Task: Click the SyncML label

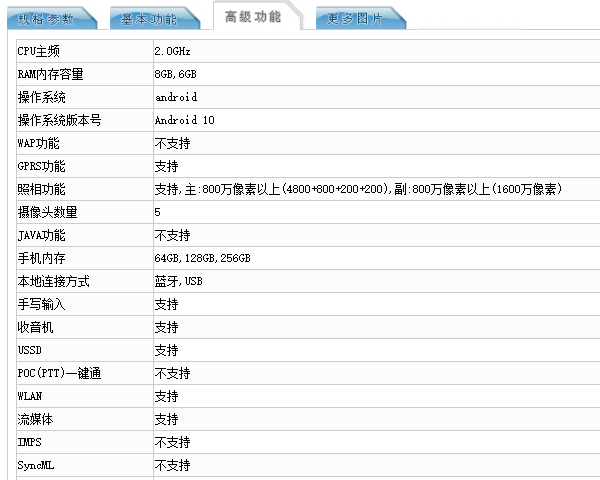Action: pyautogui.click(x=36, y=465)
